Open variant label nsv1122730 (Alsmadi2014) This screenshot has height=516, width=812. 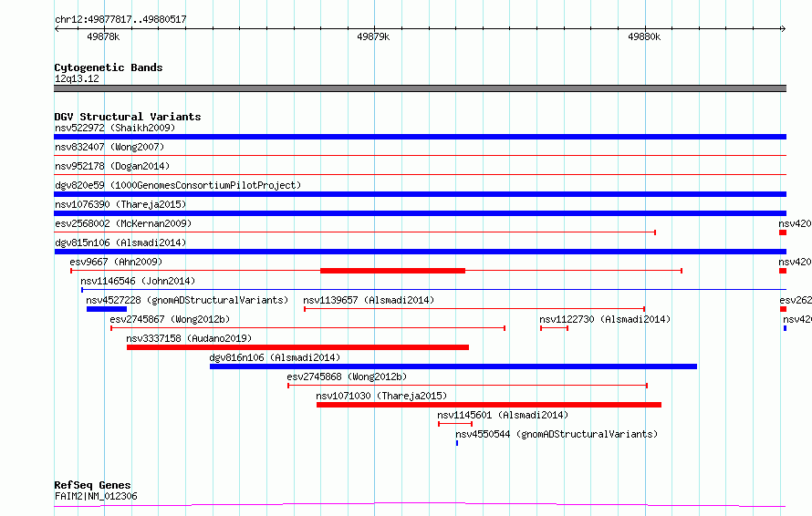click(605, 319)
